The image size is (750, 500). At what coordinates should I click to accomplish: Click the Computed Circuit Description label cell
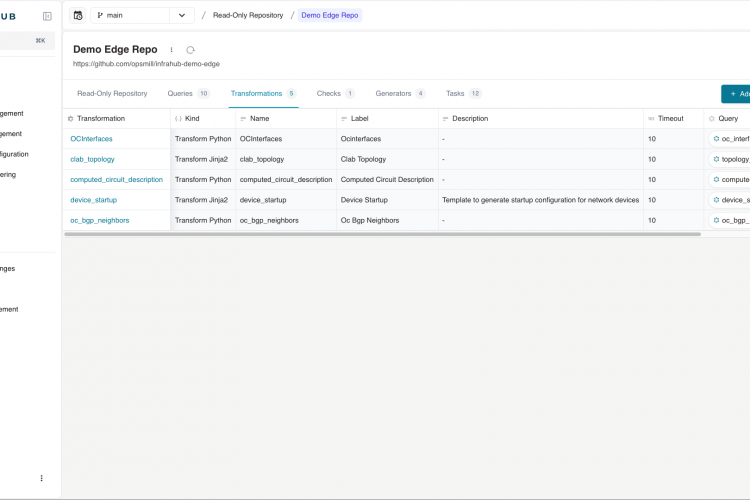(x=387, y=179)
